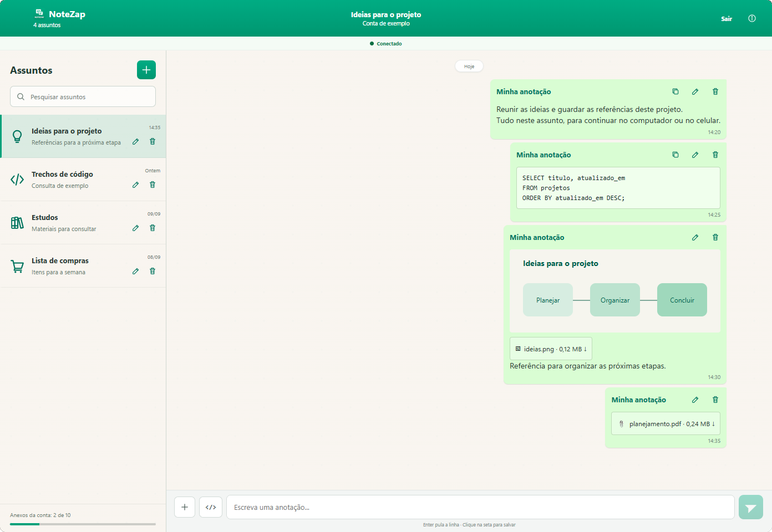The width and height of the screenshot is (772, 532).
Task: Click the 'Referência para organizar as próximas etapas.' text
Action: point(588,366)
